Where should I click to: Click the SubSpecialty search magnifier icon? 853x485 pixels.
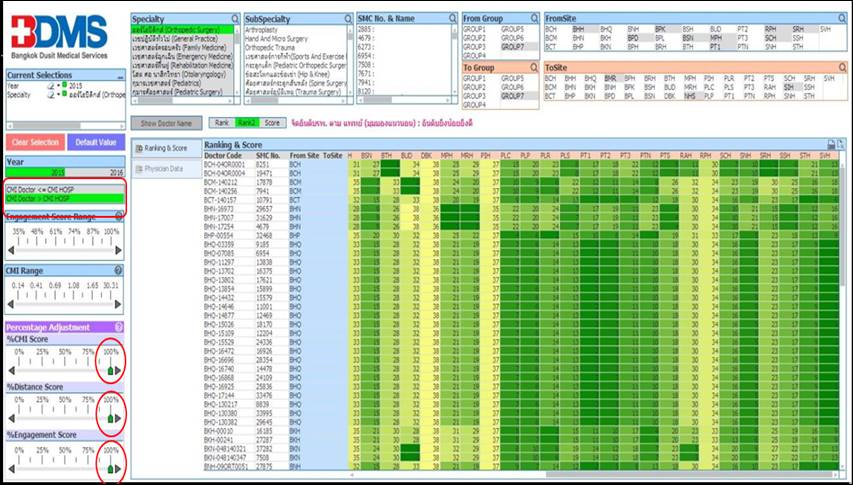click(x=347, y=19)
